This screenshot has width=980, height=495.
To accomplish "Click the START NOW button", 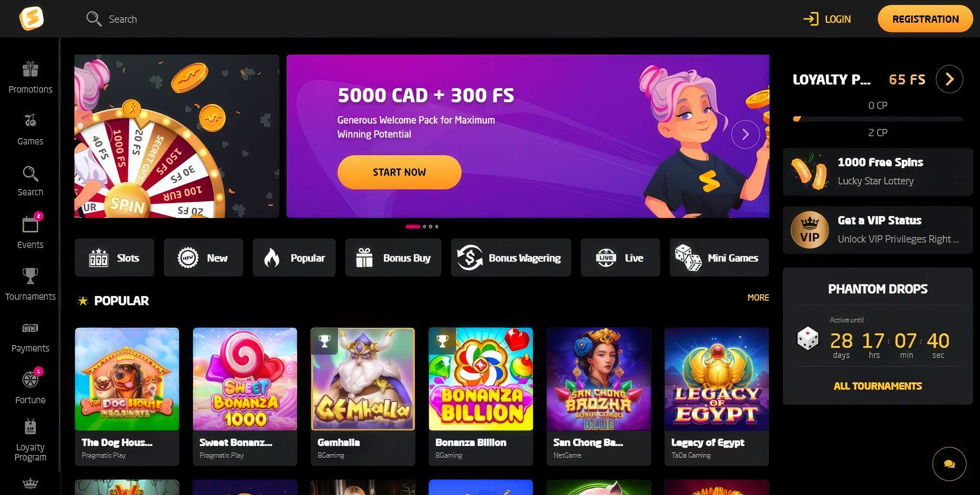I will (x=399, y=172).
